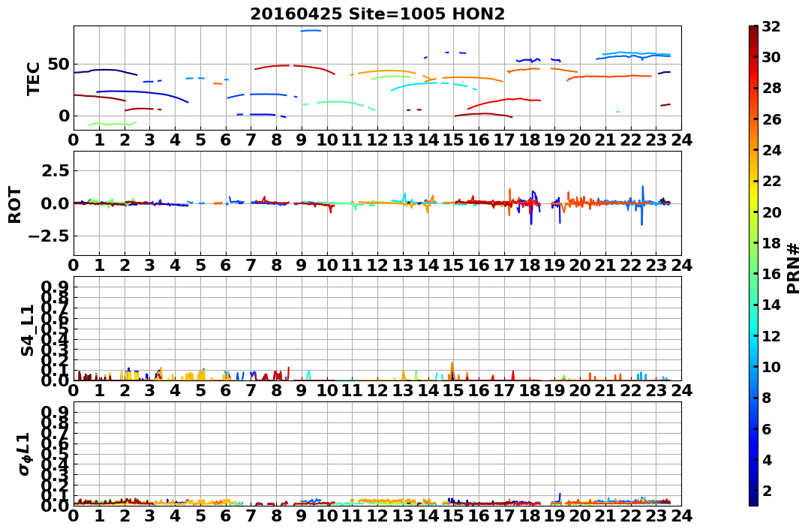Click the PRN# colorbar label

pos(794,268)
